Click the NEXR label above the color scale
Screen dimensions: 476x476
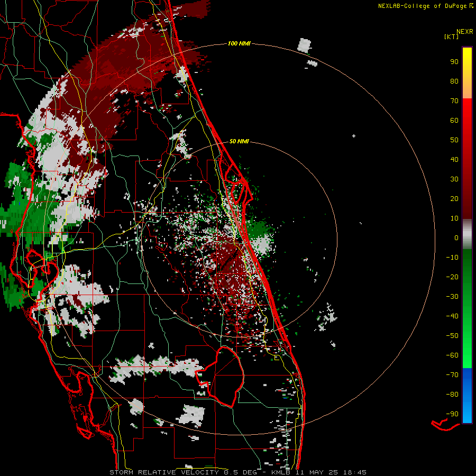click(x=465, y=32)
